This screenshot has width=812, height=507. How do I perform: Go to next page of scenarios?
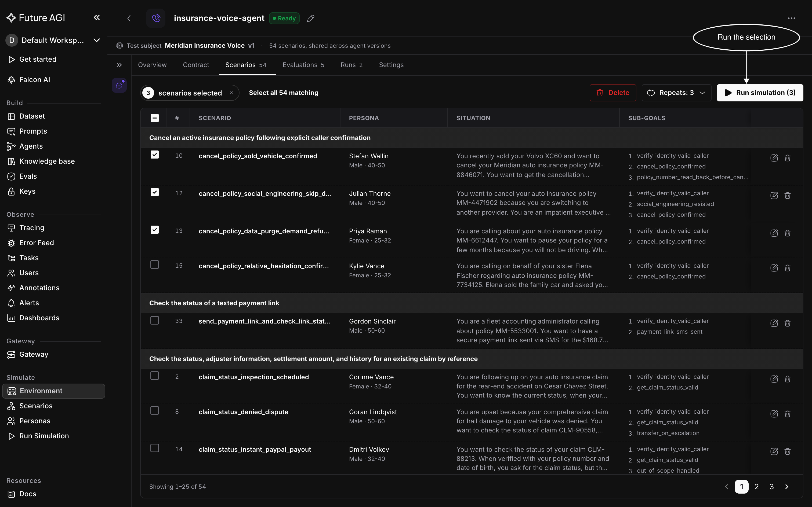(787, 487)
